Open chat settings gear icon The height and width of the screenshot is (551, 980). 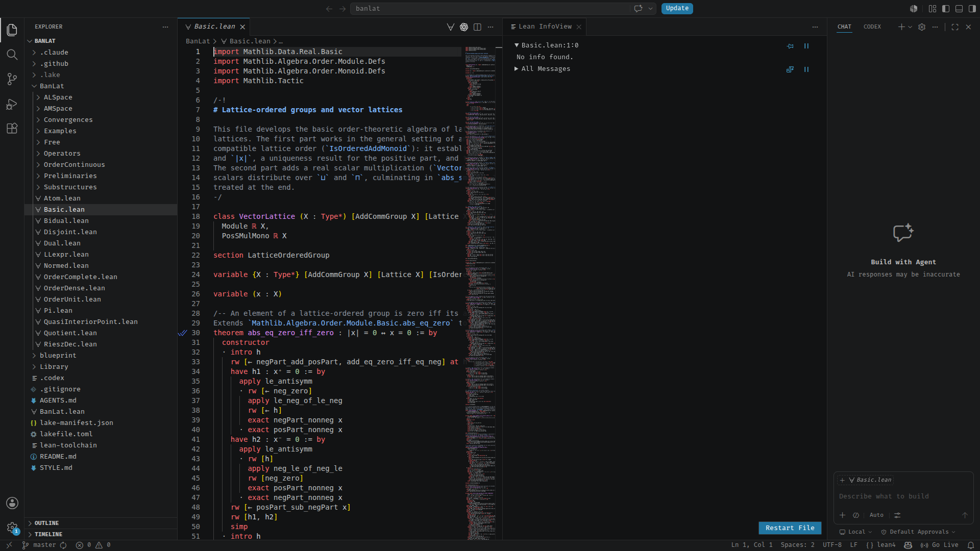tap(922, 27)
